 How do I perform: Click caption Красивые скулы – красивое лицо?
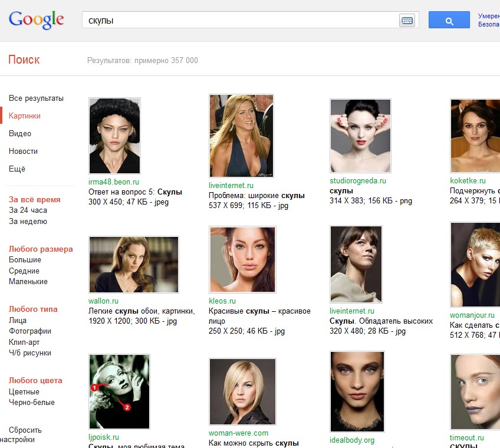[259, 316]
